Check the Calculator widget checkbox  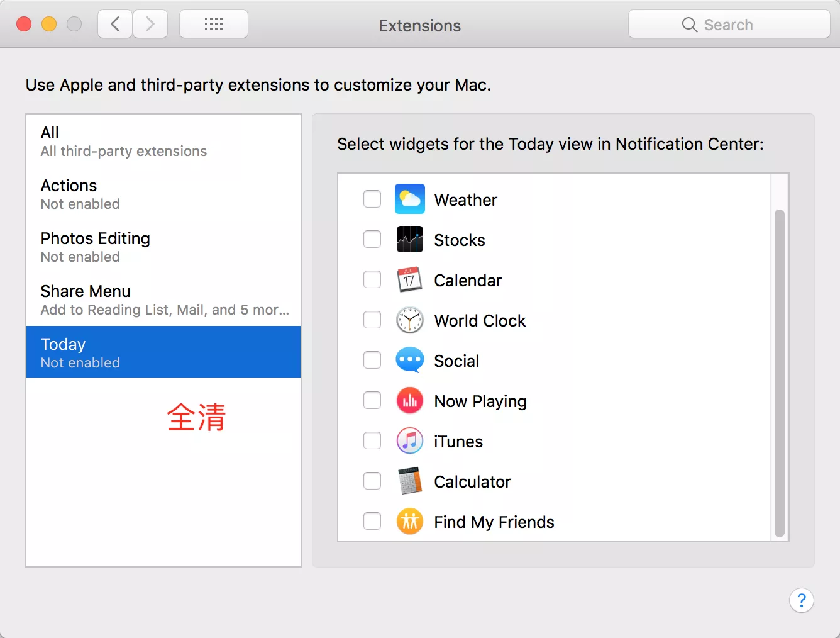pyautogui.click(x=372, y=481)
